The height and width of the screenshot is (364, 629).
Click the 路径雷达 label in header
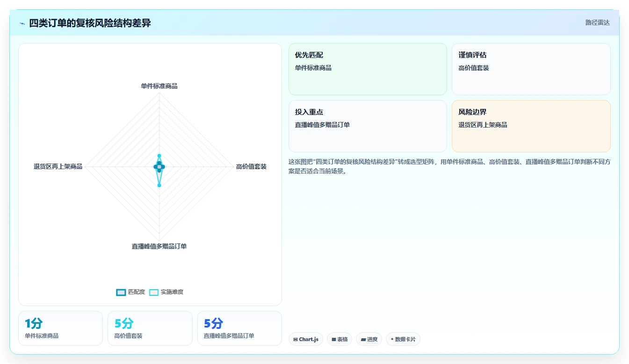pos(597,22)
